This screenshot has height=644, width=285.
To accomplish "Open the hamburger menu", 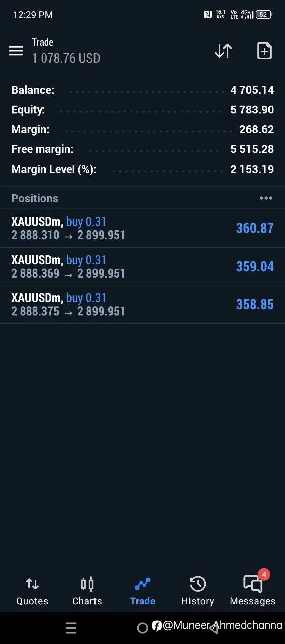I will pyautogui.click(x=16, y=51).
